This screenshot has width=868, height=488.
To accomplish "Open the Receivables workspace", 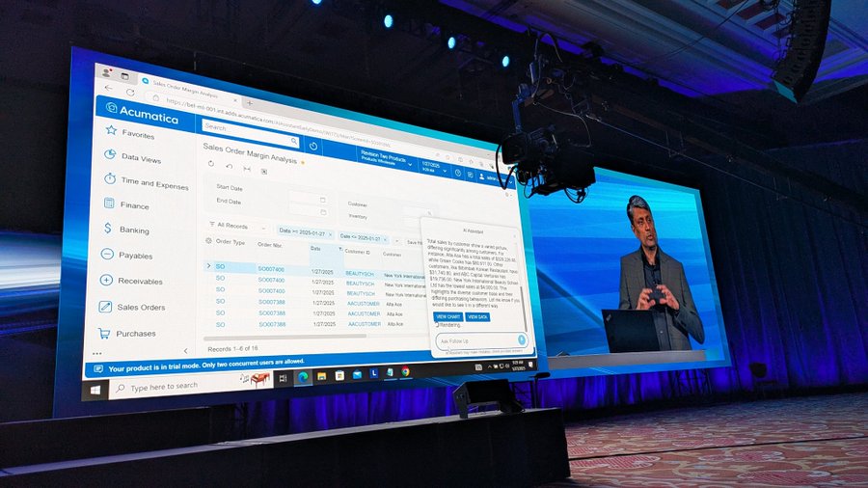I will [140, 281].
